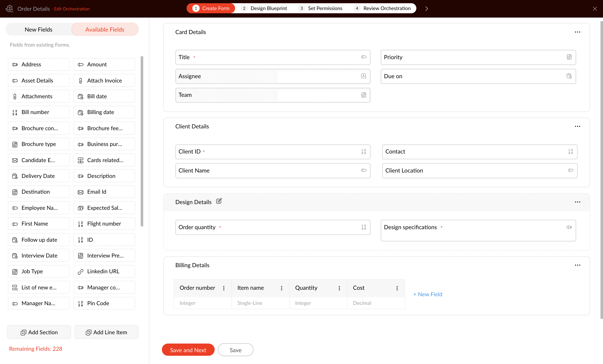
Task: Click the edit icon beside Design Details
Action: coord(219,201)
